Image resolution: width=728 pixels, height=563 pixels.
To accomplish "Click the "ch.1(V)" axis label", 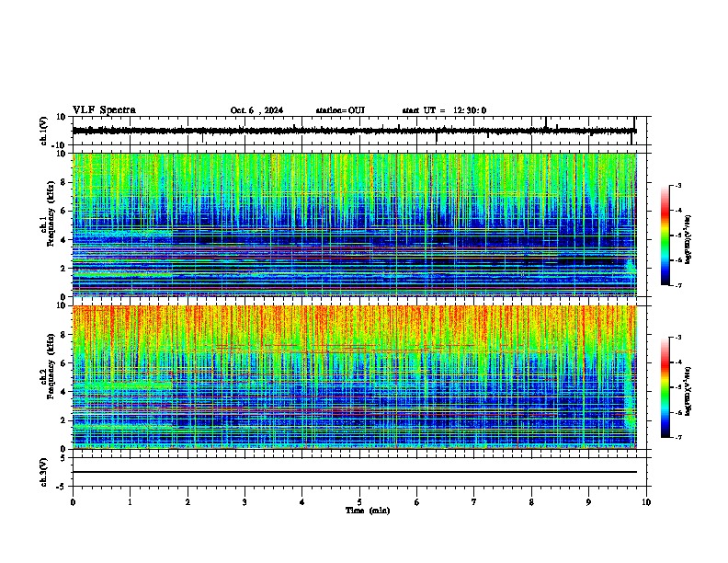I will coord(43,131).
